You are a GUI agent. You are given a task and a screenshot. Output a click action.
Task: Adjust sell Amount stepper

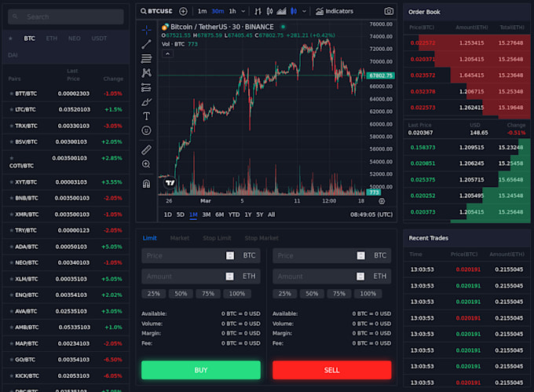pyautogui.click(x=360, y=277)
